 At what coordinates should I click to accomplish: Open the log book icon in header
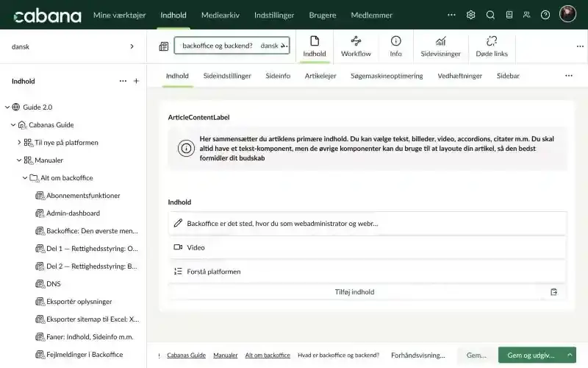[509, 15]
